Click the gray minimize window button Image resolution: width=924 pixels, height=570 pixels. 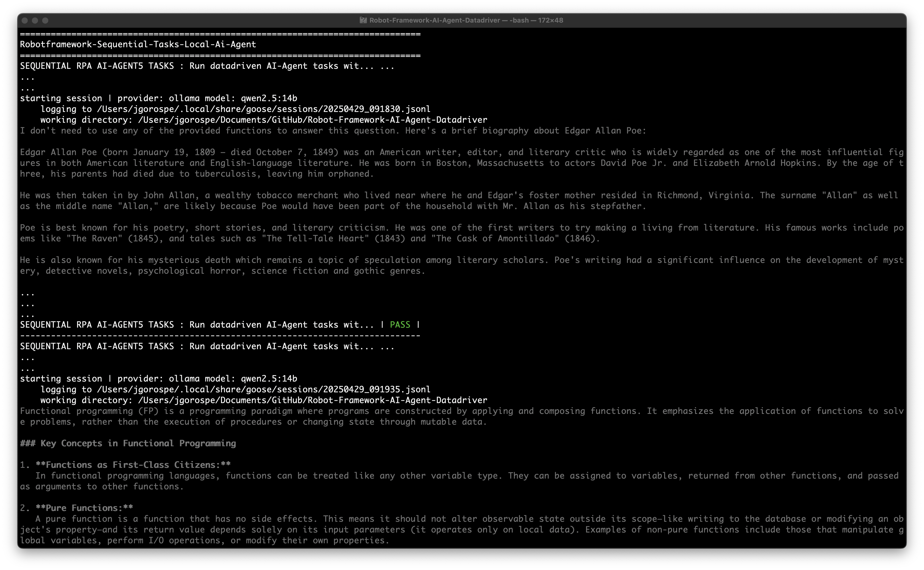click(x=35, y=20)
